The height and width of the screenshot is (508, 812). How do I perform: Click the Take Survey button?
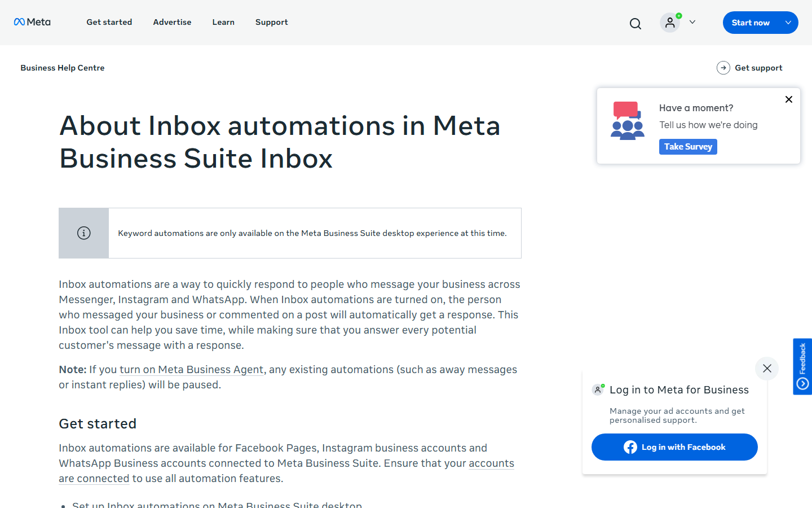pos(688,147)
